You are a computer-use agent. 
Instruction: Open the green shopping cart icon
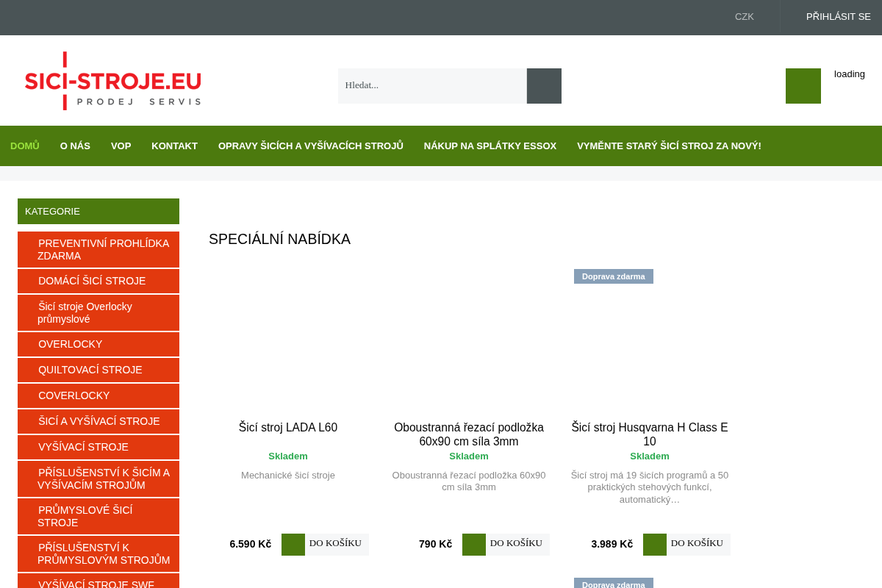pos(803,86)
